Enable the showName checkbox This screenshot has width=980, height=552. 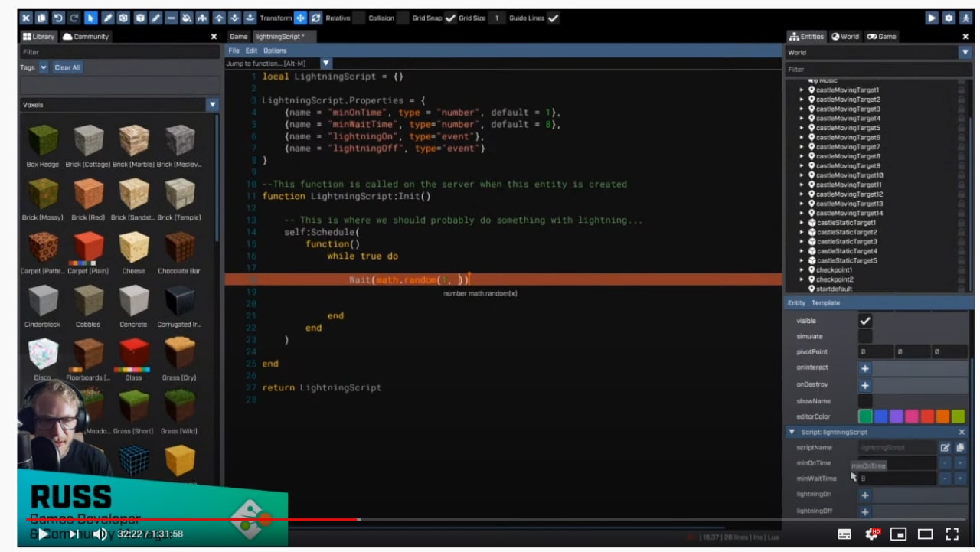(x=865, y=401)
